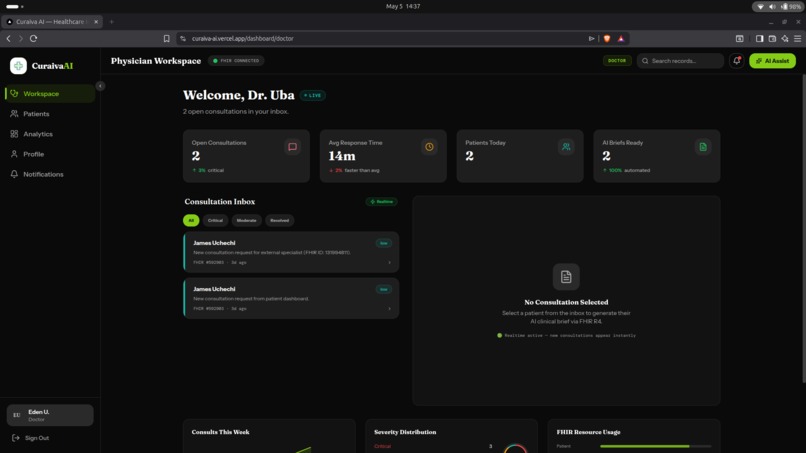
Task: Open a new browser tab
Action: [112, 22]
